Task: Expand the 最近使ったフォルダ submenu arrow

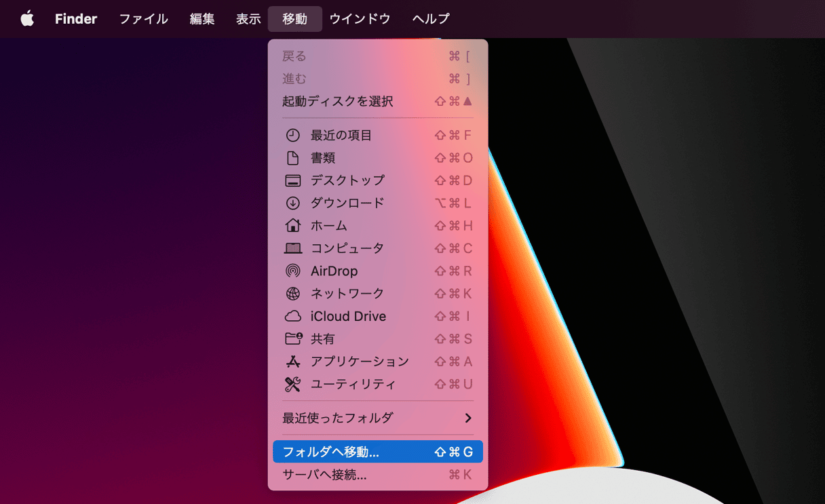Action: pos(467,418)
